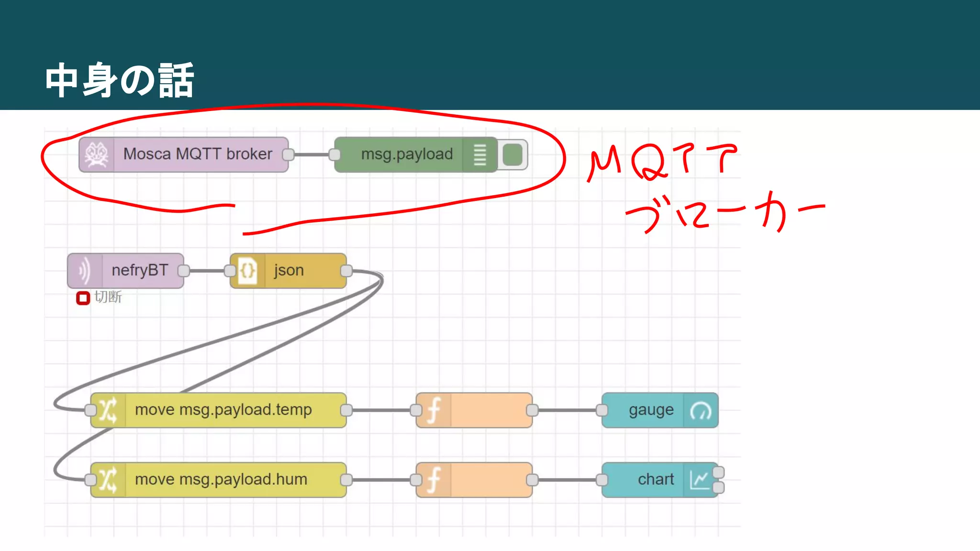Click the change icon on move msg.payload.hum
980x551 pixels.
108,480
